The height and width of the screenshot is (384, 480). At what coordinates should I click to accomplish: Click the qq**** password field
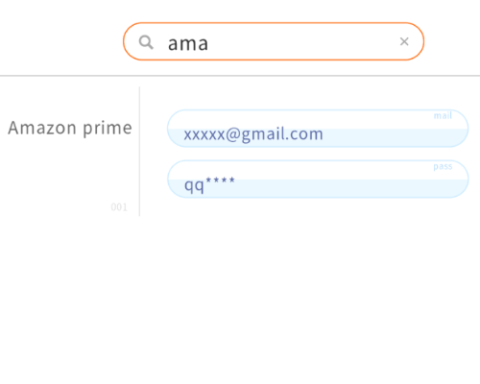(x=318, y=179)
